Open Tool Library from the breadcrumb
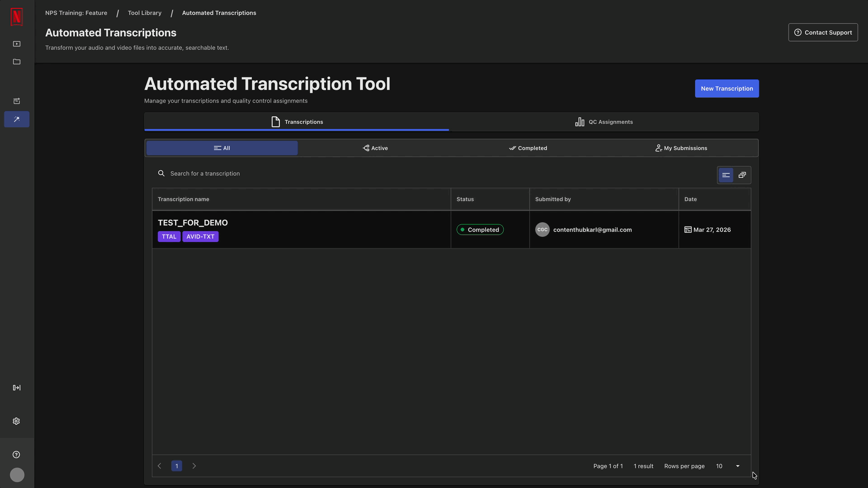This screenshot has width=868, height=488. point(144,13)
